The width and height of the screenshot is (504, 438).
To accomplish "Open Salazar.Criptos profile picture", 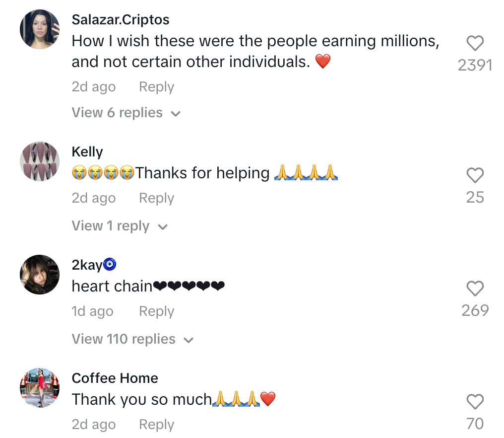I will 40,29.
